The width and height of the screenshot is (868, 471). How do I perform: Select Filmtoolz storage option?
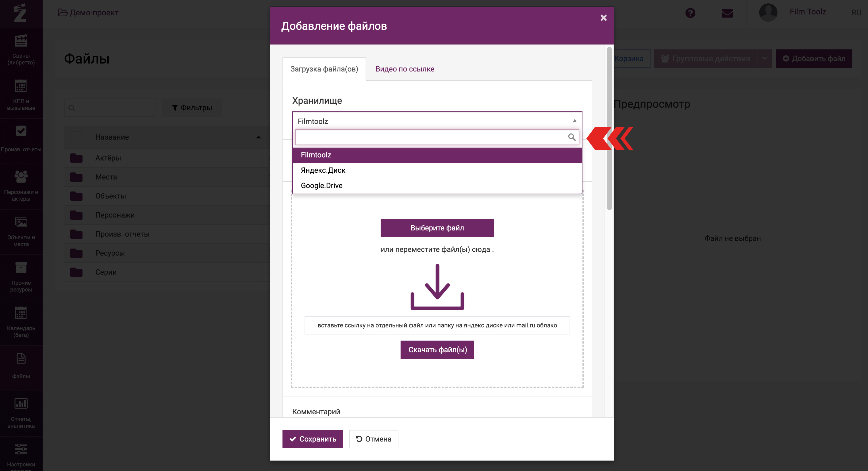[437, 155]
